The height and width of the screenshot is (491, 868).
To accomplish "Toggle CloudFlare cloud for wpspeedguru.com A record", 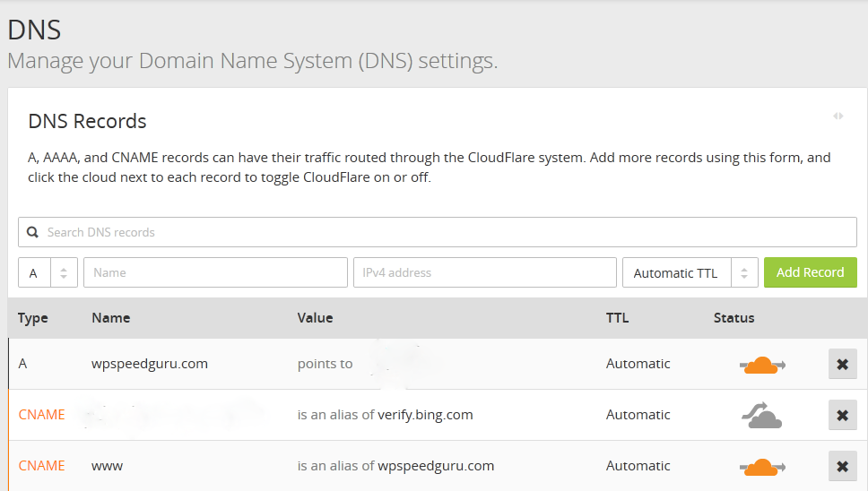I will [x=762, y=365].
